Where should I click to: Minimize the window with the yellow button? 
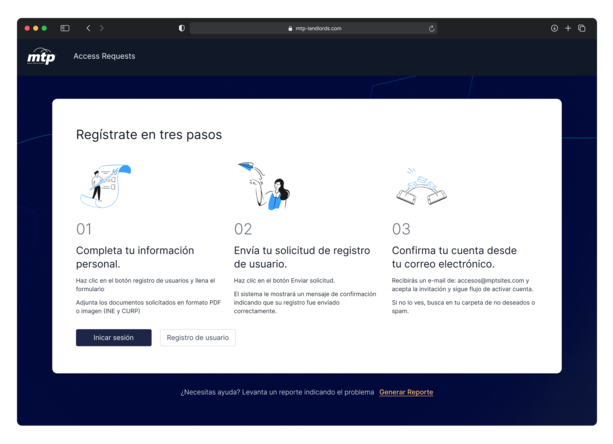point(36,28)
